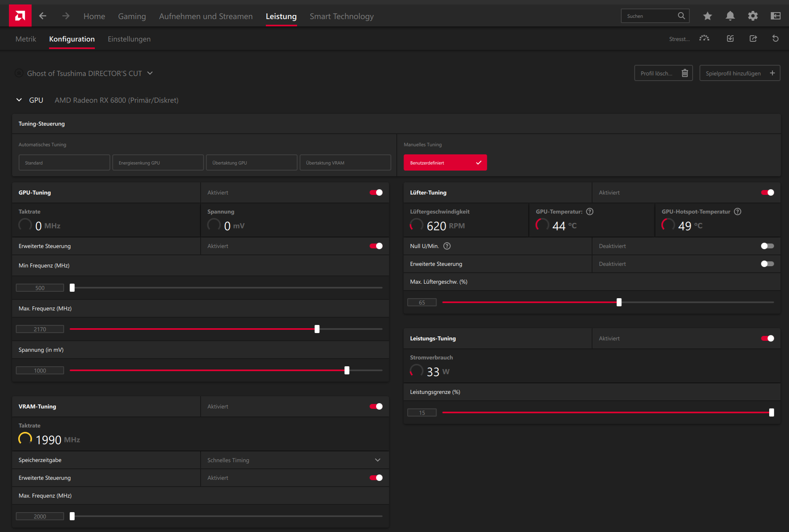Open the stress test gauge icon
Viewport: 789px width, 532px height.
click(x=704, y=38)
